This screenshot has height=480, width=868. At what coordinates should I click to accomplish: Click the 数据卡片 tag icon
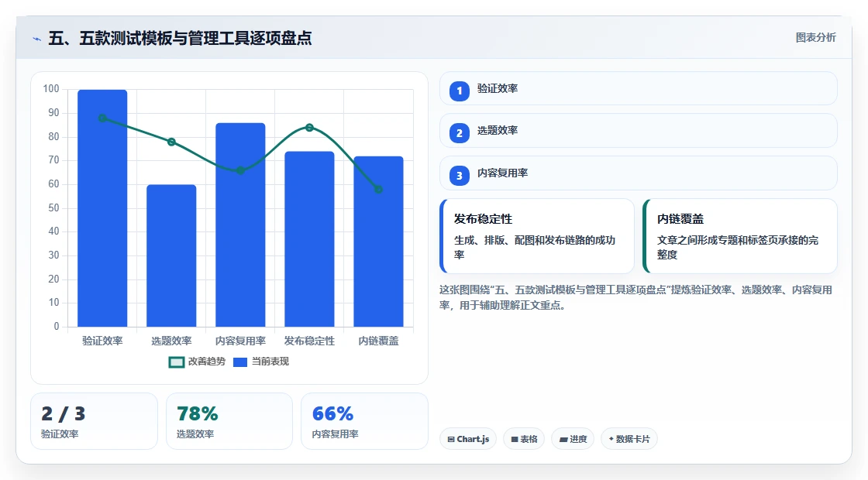[611, 439]
